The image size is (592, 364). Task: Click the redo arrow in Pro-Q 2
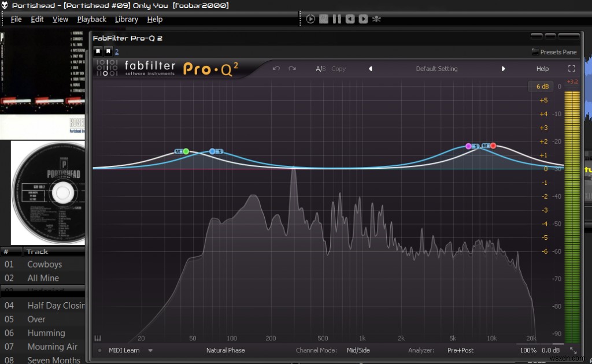click(292, 68)
